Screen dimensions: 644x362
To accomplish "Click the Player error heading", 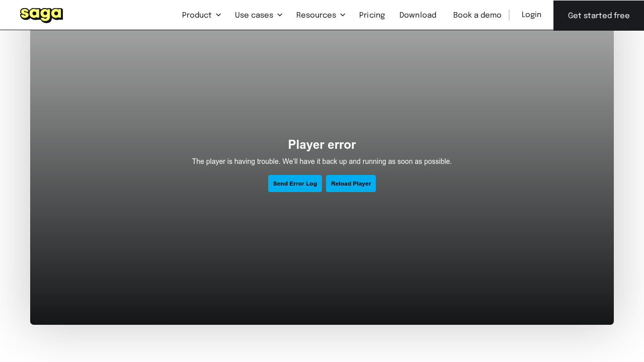I will (322, 145).
